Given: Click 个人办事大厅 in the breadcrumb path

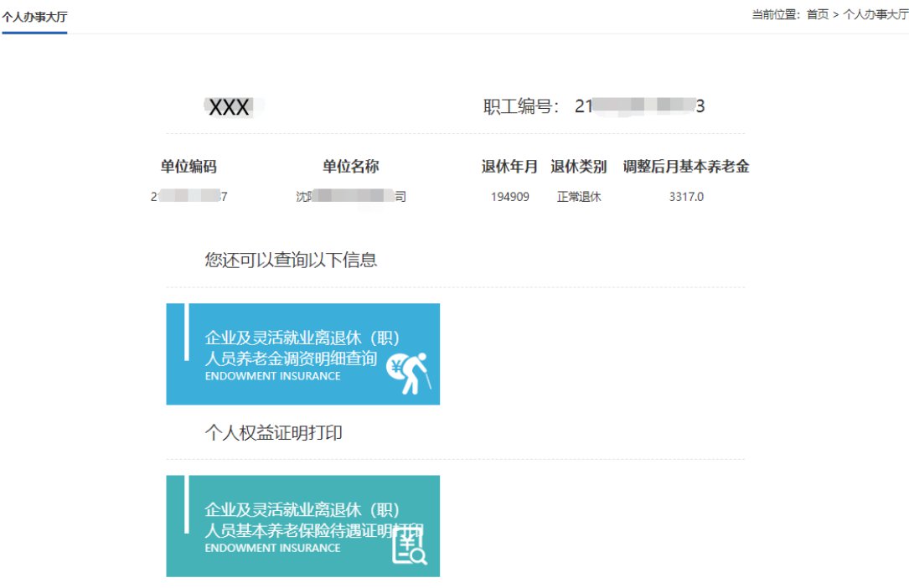Looking at the screenshot, I should tap(875, 14).
